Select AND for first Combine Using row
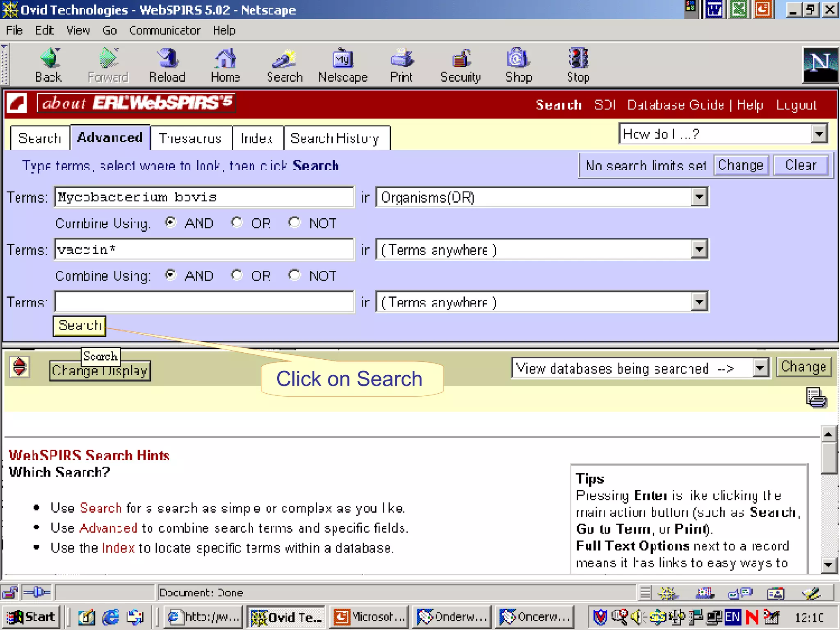 tap(170, 222)
